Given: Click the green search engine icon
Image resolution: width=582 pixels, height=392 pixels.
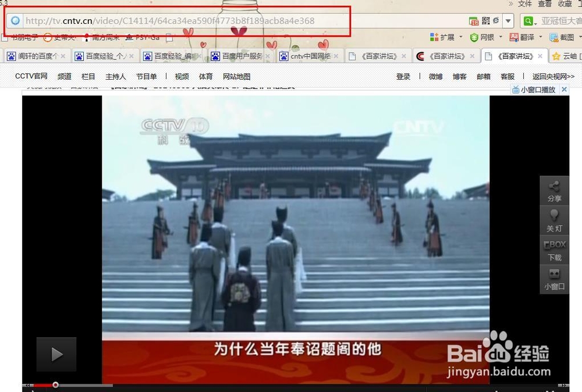Looking at the screenshot, I should click(528, 20).
